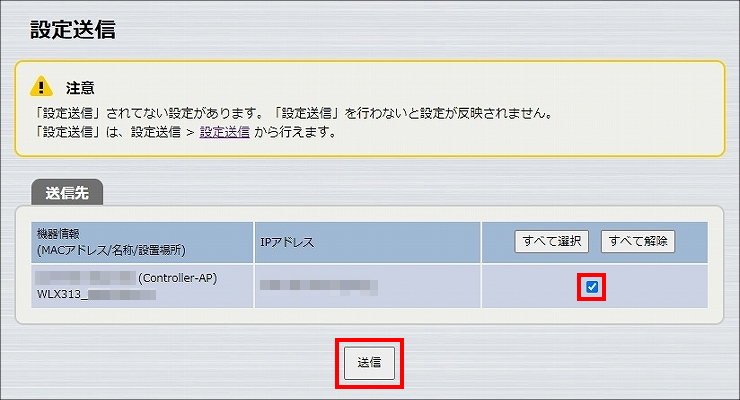This screenshot has width=740, height=400.
Task: Click the (Controller-AP) device label
Action: [x=178, y=278]
